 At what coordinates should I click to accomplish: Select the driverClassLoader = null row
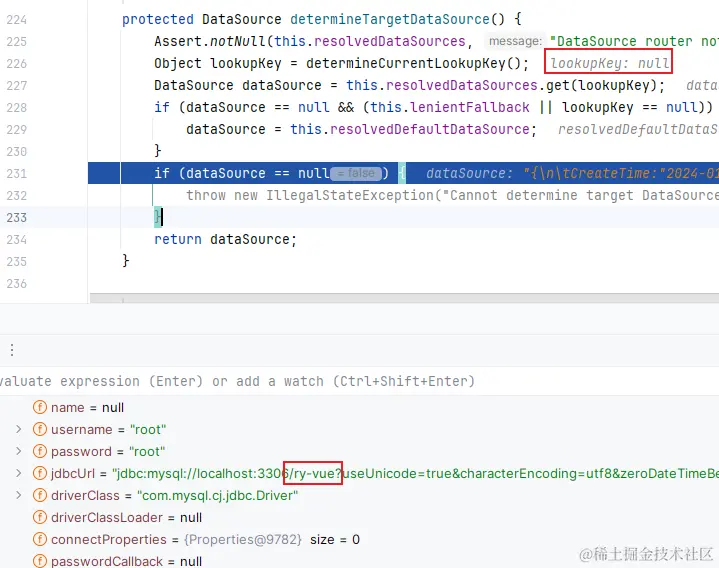[360, 517]
